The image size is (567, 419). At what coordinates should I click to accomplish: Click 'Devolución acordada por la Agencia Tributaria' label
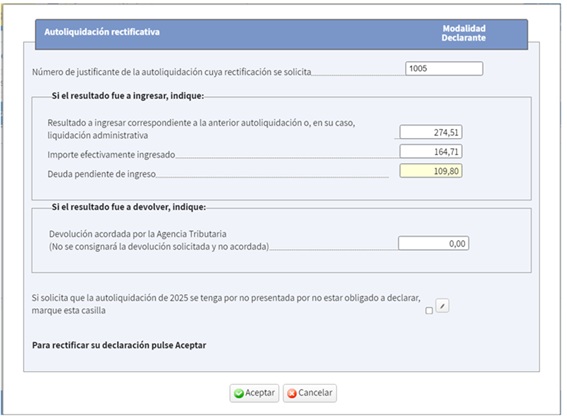[x=138, y=234]
